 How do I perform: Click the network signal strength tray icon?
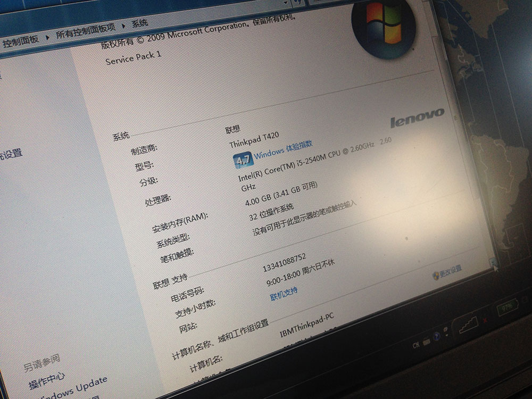(468, 323)
